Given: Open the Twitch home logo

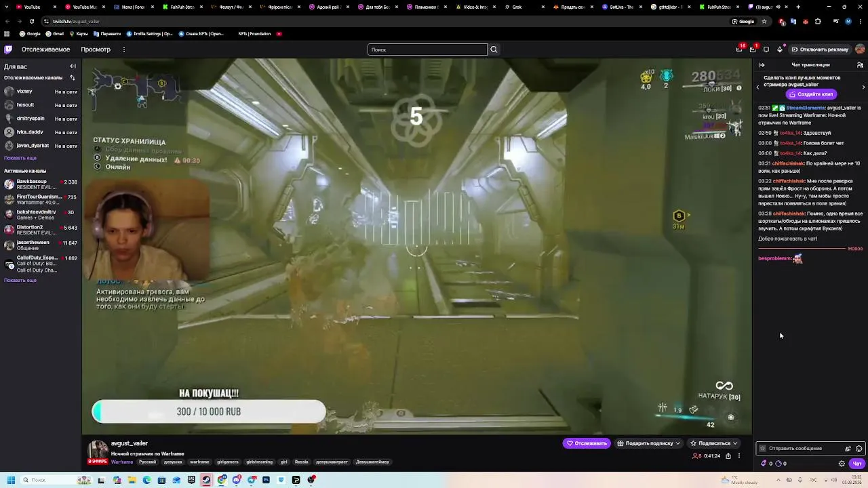Looking at the screenshot, I should point(8,49).
